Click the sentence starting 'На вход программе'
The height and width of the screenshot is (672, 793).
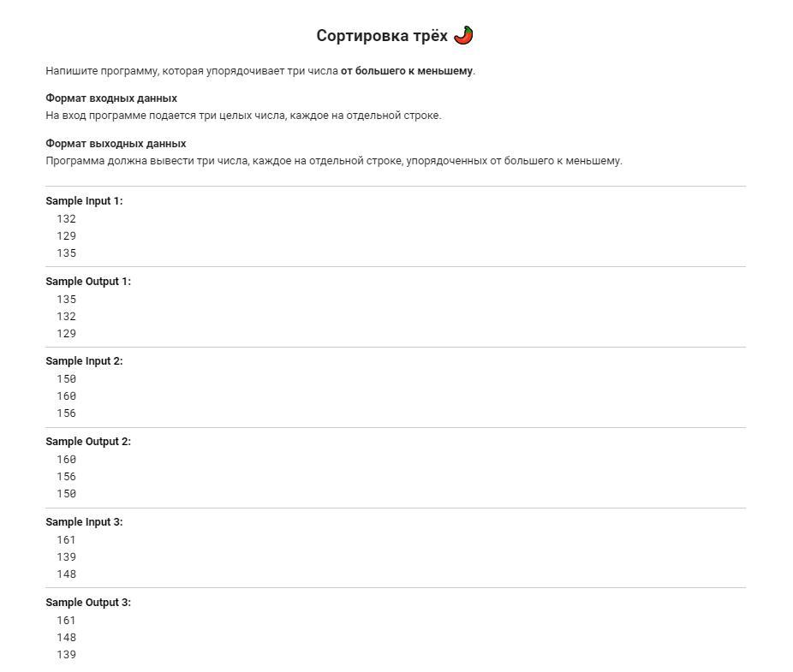click(x=243, y=116)
